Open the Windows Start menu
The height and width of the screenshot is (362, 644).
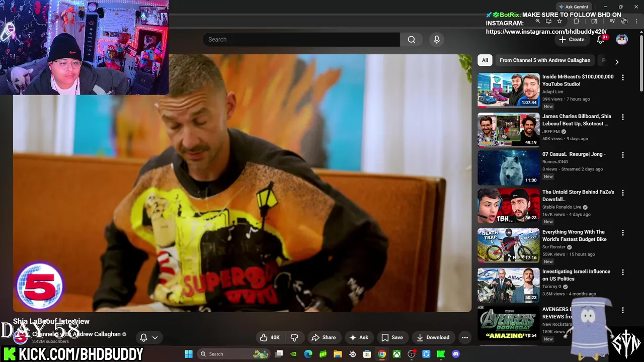[189, 354]
